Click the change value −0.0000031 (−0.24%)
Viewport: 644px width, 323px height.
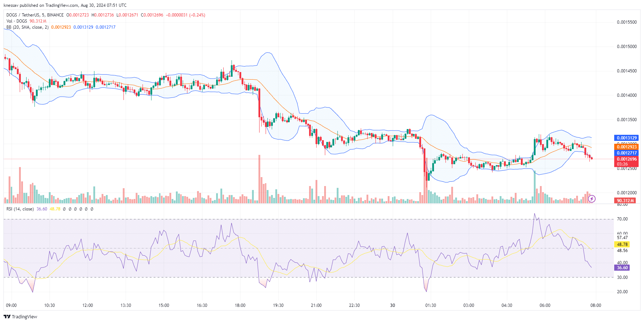point(186,15)
